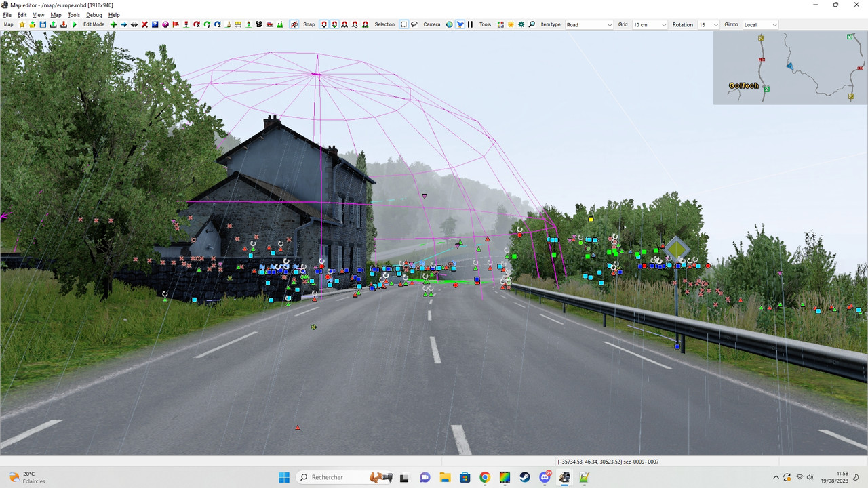Open the Edit menu
Image resolution: width=868 pixels, height=488 pixels.
click(22, 14)
